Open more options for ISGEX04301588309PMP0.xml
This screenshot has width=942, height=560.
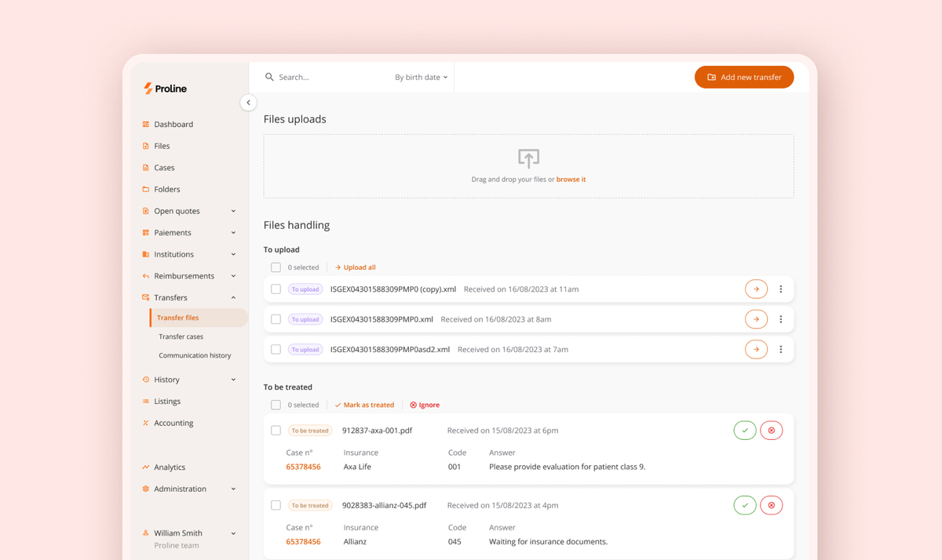click(780, 319)
